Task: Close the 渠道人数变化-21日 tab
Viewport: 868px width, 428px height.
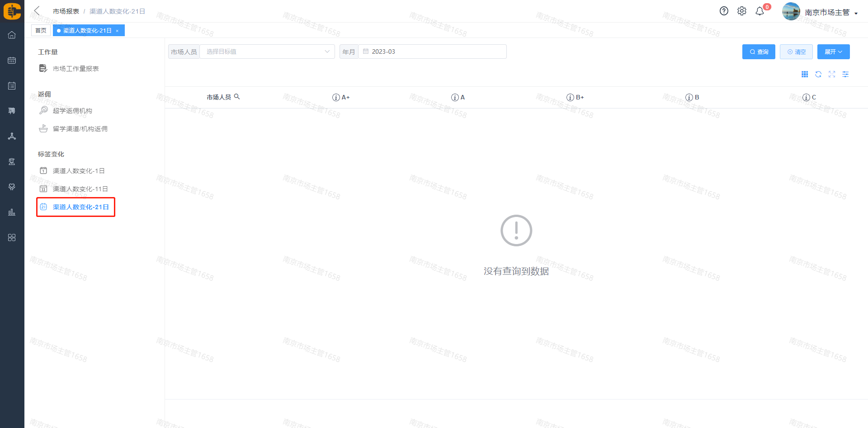Action: (x=117, y=31)
